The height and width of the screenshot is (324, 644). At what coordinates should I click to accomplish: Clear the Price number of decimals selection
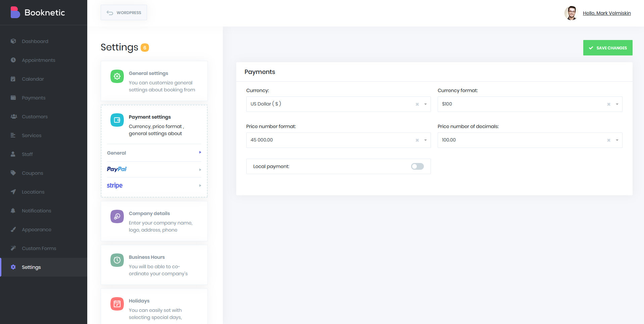point(608,140)
